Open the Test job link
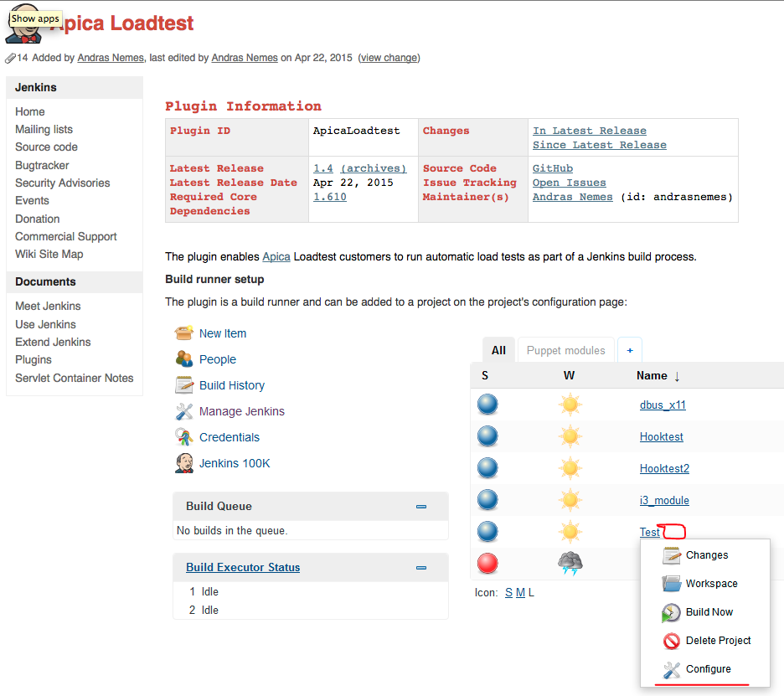The width and height of the screenshot is (784, 696). click(x=649, y=532)
